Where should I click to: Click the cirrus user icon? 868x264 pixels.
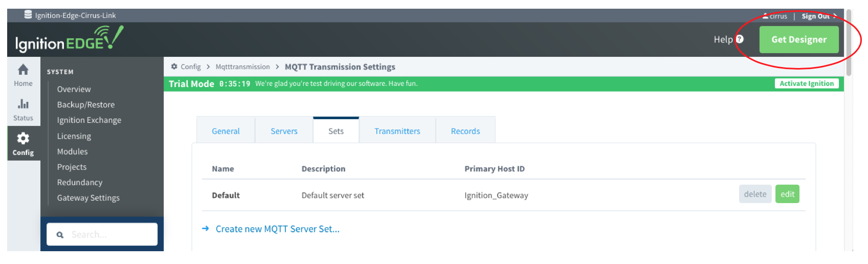coord(765,16)
